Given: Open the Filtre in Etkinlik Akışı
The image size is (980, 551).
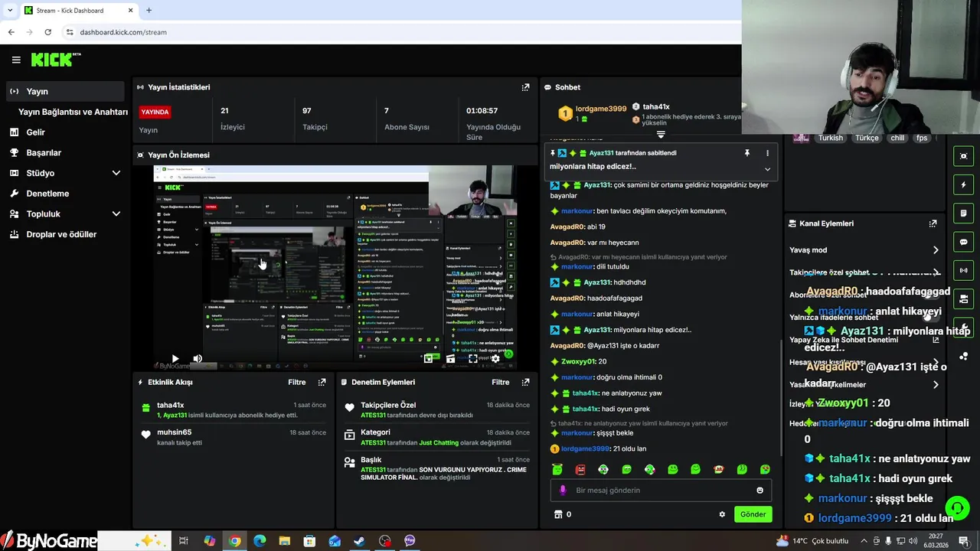Looking at the screenshot, I should coord(297,382).
